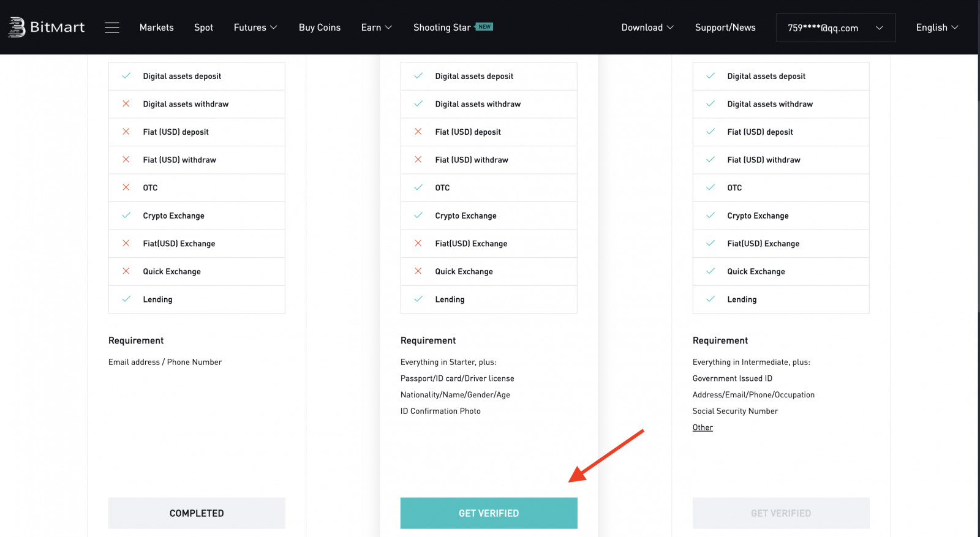Click red X beside Intermediate Quick Exchange
Screen dimensions: 980x537
click(x=418, y=271)
